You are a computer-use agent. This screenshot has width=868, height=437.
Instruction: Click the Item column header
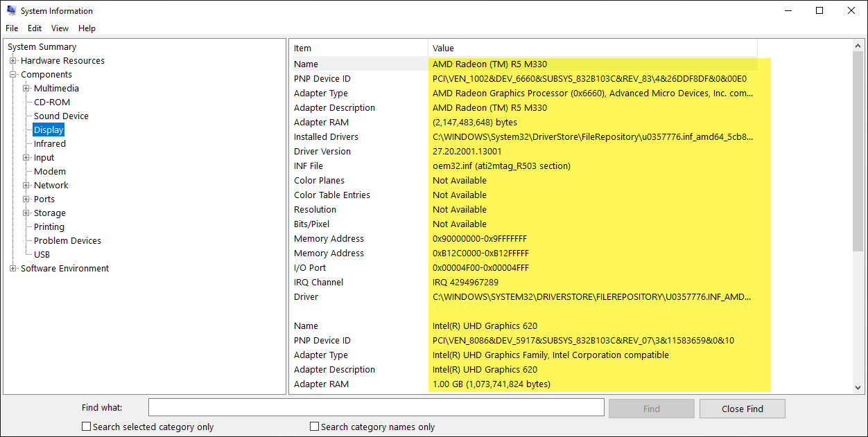358,48
